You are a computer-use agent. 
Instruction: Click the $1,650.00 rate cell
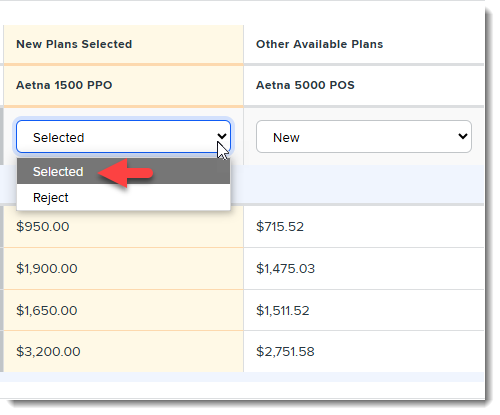point(123,310)
